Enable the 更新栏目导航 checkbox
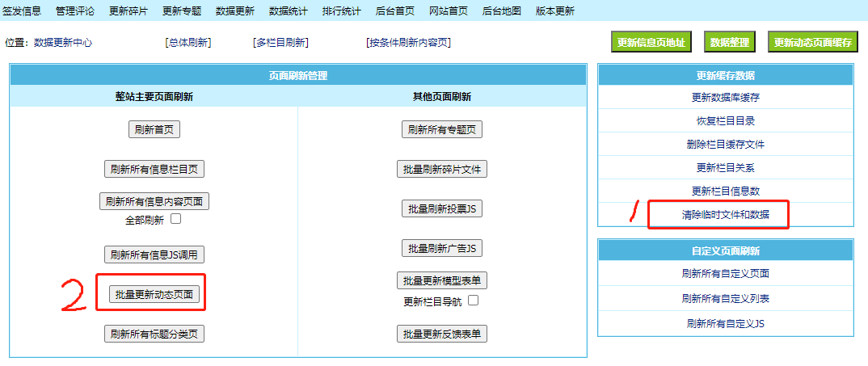The image size is (868, 366). tap(474, 301)
